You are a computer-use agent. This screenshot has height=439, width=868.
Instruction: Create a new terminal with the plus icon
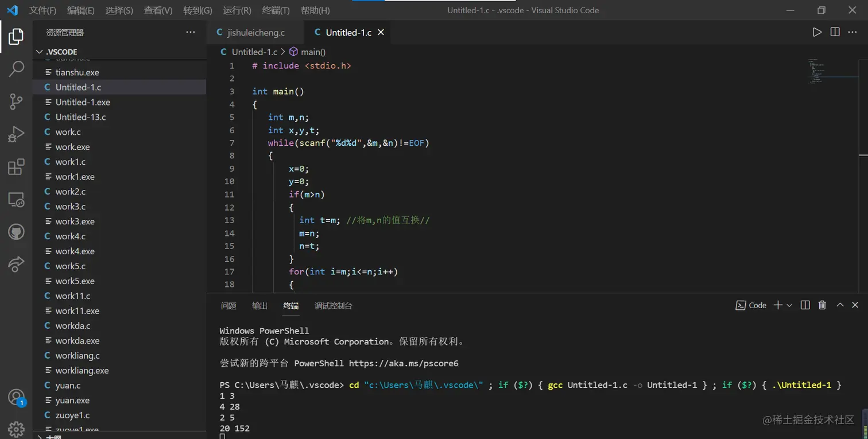tap(776, 305)
